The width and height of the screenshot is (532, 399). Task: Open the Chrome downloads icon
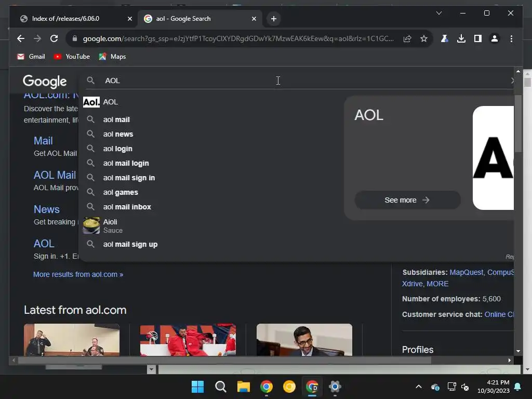461,38
